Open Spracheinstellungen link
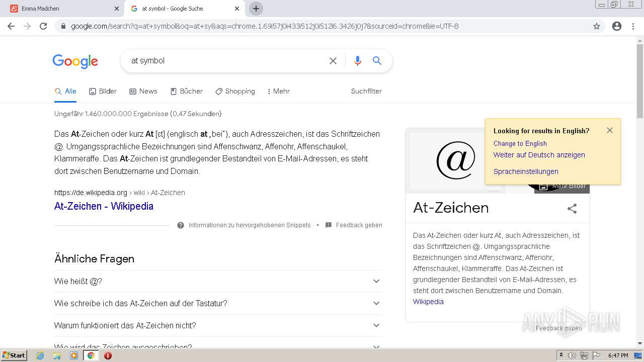This screenshot has width=644, height=362. coord(526,172)
